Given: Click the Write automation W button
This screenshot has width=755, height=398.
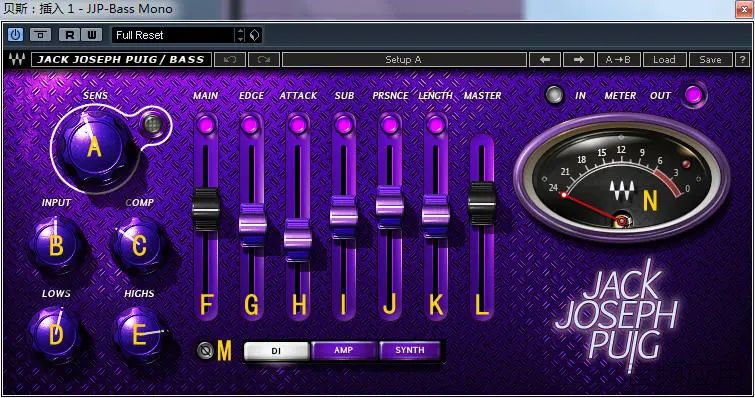Looking at the screenshot, I should [91, 35].
